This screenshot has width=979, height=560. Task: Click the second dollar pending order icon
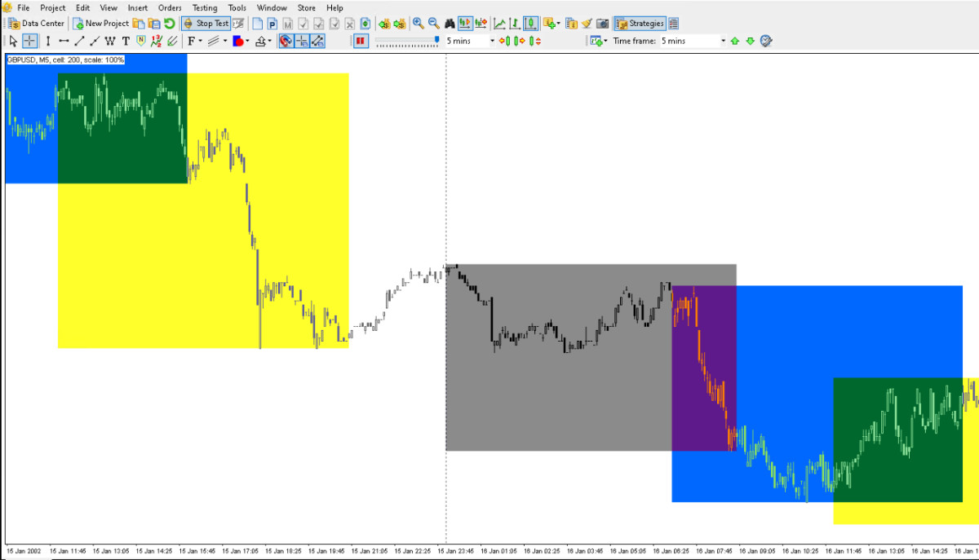401,24
